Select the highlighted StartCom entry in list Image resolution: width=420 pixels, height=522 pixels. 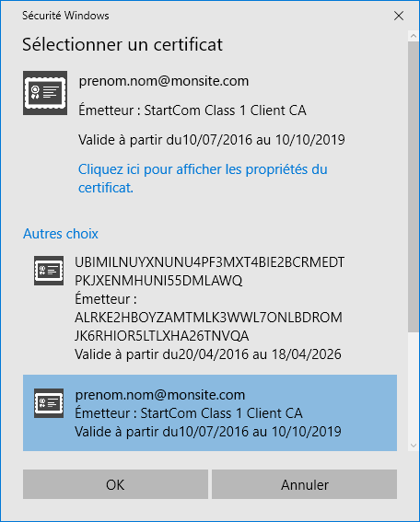tap(210, 412)
